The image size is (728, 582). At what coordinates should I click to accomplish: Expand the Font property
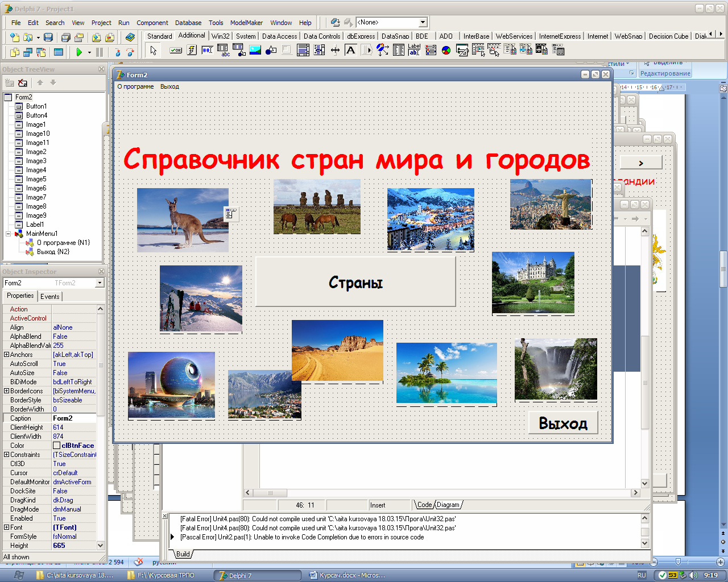tap(6, 527)
